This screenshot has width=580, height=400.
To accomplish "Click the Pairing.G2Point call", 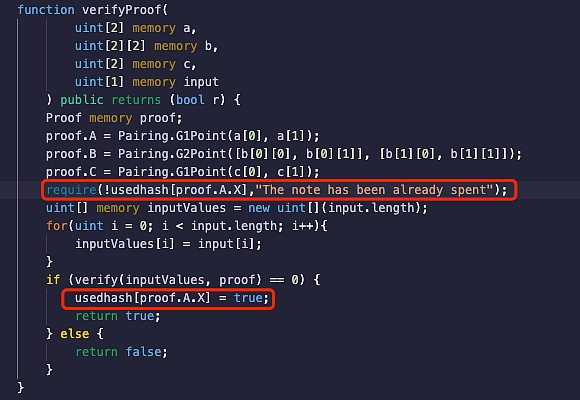I will pos(320,154).
